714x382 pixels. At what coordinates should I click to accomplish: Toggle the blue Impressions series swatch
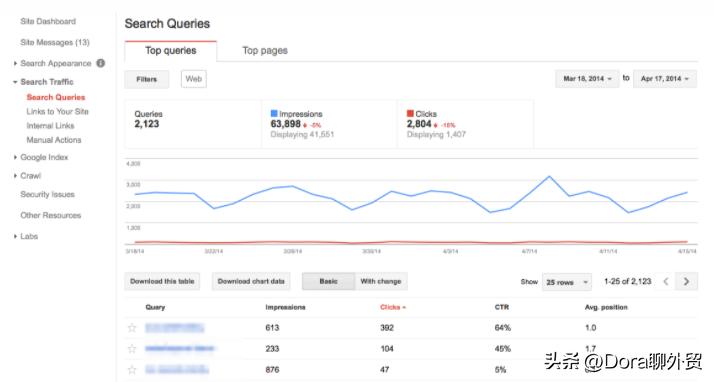(x=274, y=113)
